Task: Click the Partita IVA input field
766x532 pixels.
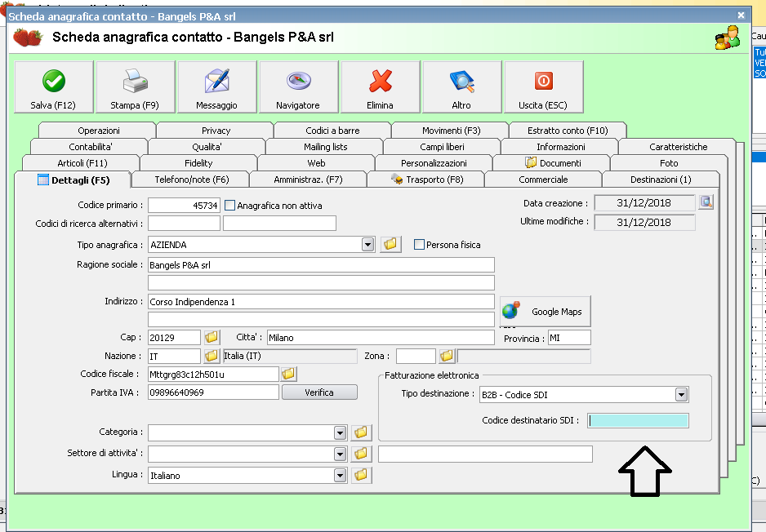Action: click(x=213, y=392)
